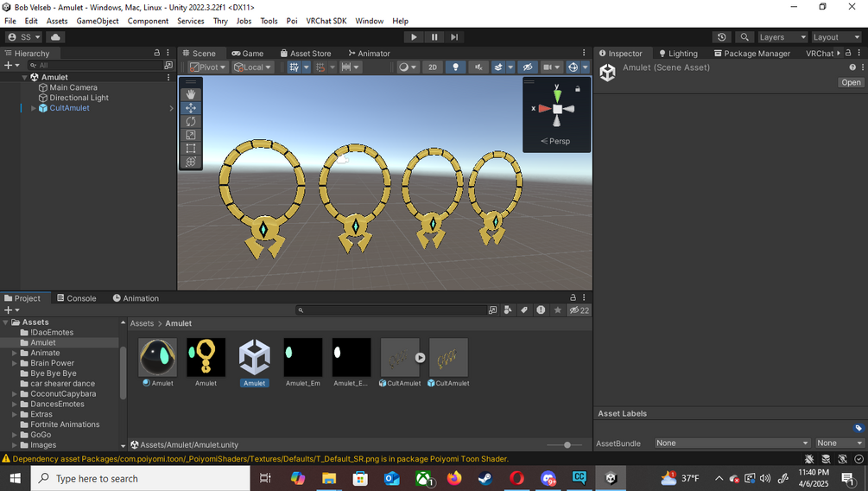Open the VRChat SDK menu

click(x=326, y=21)
